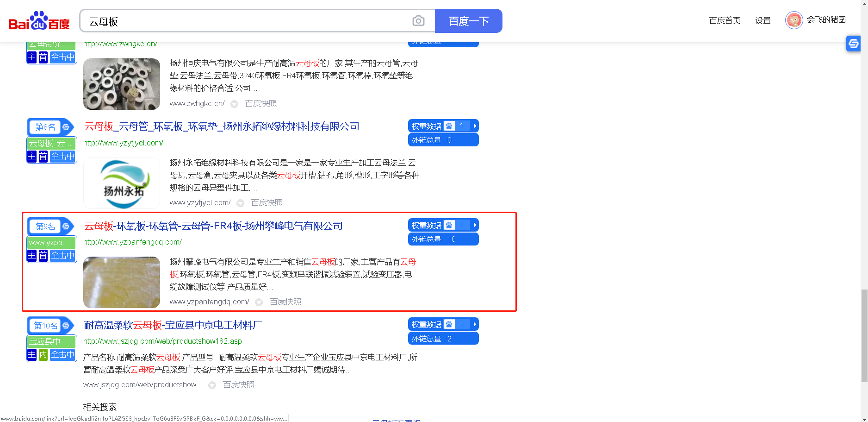Click the user avatar picture

(x=794, y=20)
